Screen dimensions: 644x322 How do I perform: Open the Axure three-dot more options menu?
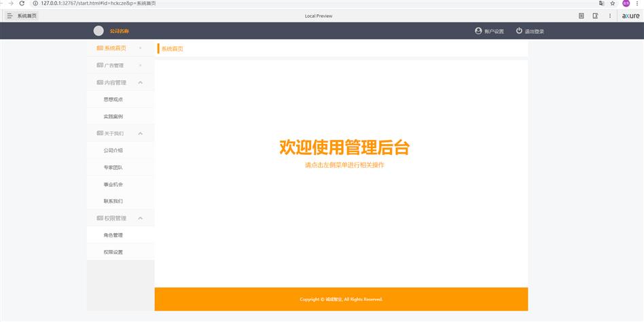pyautogui.click(x=609, y=16)
